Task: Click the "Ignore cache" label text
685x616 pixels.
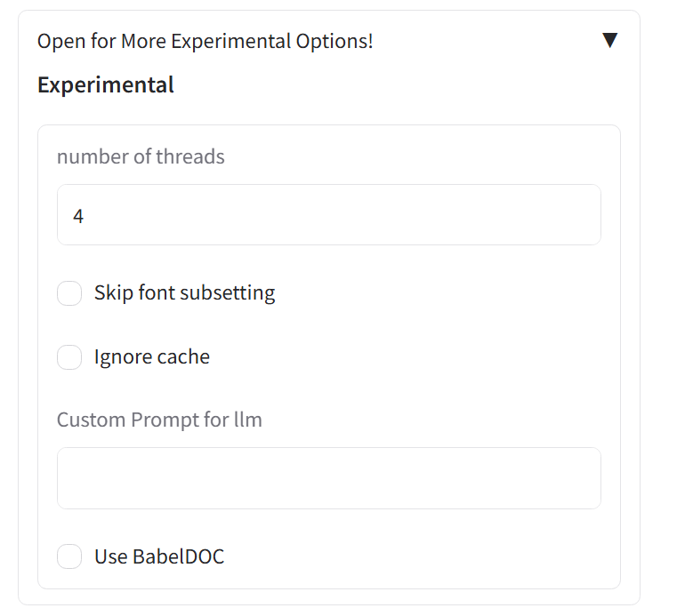Action: click(x=152, y=357)
